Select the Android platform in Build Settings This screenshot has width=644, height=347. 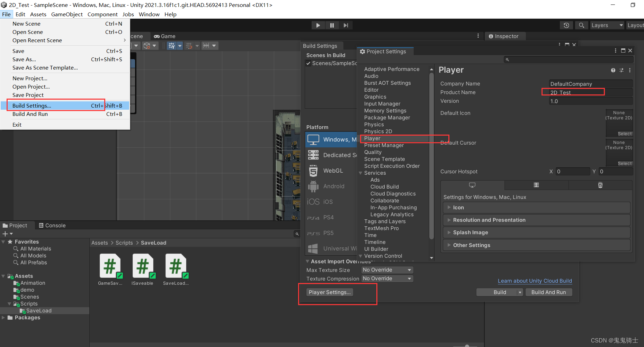click(x=331, y=186)
